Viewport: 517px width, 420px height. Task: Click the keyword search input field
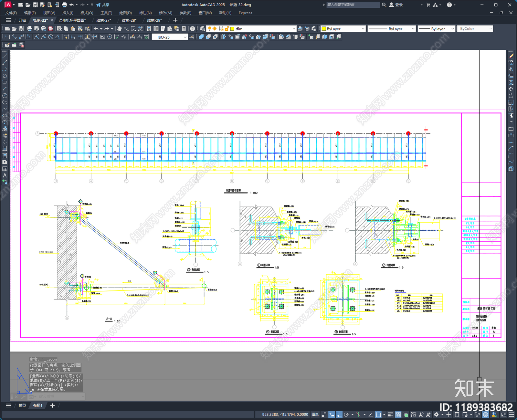click(x=353, y=5)
